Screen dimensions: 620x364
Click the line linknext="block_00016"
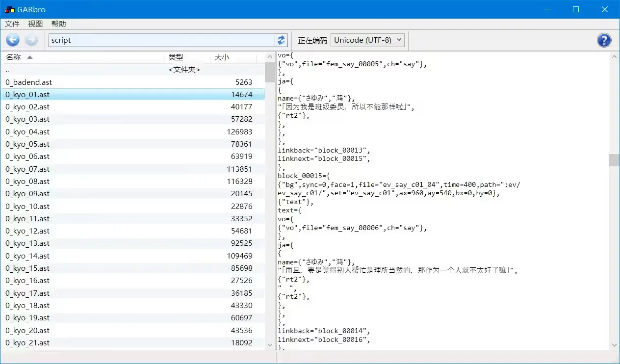pyautogui.click(x=324, y=339)
